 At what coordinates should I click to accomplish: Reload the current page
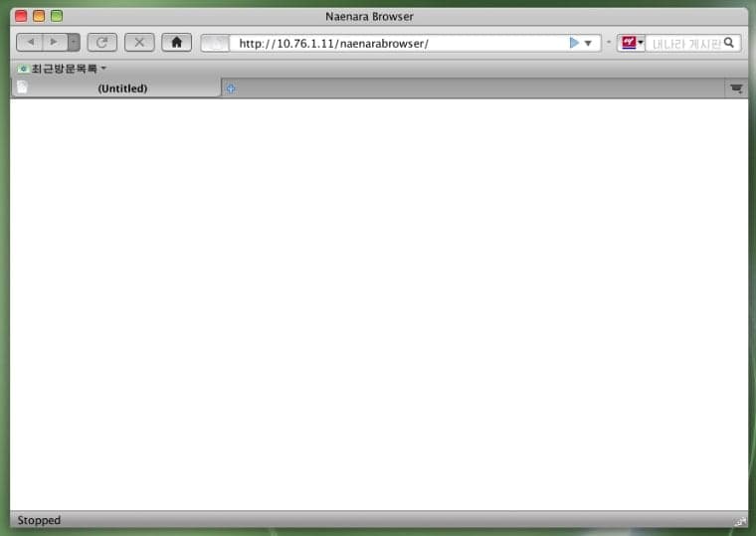point(101,43)
